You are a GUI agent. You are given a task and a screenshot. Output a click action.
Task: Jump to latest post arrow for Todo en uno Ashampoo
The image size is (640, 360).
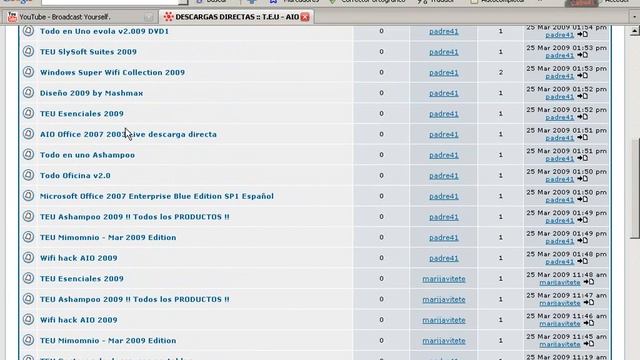pyautogui.click(x=582, y=158)
